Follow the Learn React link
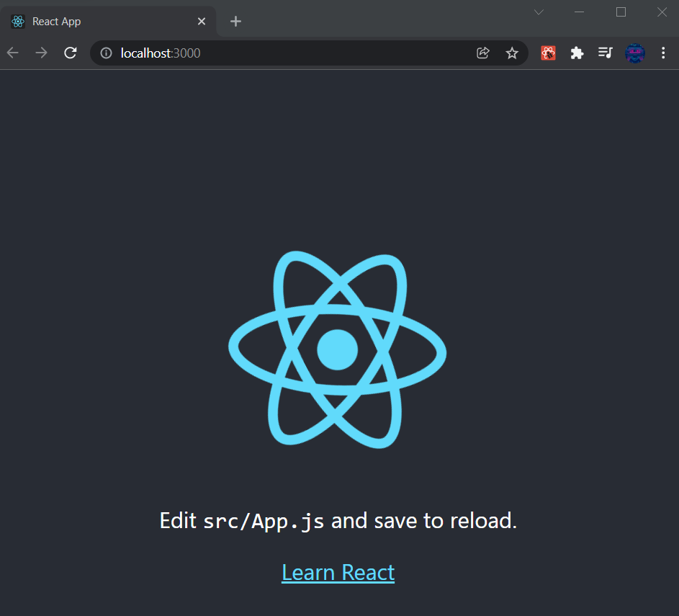The width and height of the screenshot is (679, 616). point(338,572)
